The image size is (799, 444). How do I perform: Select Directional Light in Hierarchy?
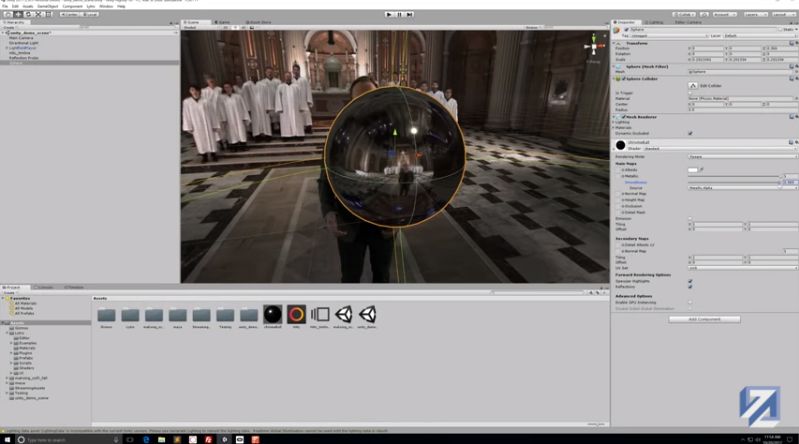click(23, 43)
